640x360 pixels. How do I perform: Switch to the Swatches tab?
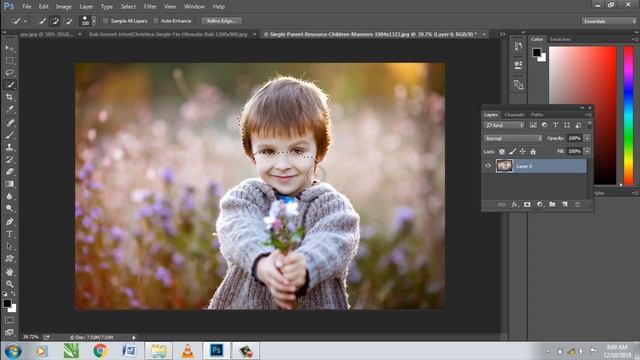point(560,39)
